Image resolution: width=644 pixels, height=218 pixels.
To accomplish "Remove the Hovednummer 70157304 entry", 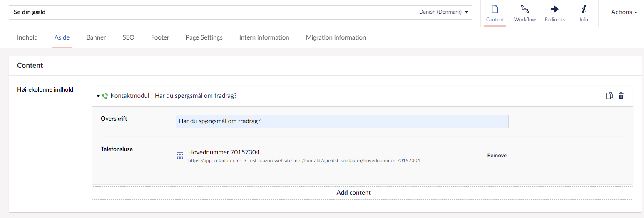I will coord(497,156).
